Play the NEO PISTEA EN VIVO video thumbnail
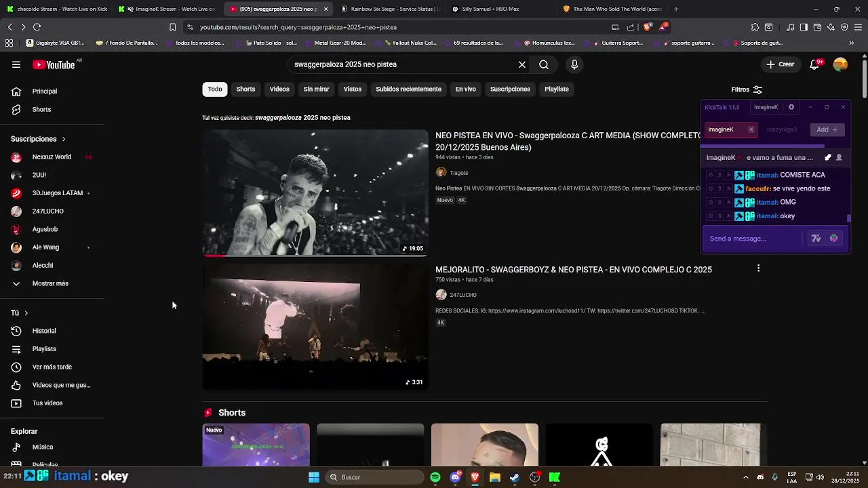 tap(315, 193)
